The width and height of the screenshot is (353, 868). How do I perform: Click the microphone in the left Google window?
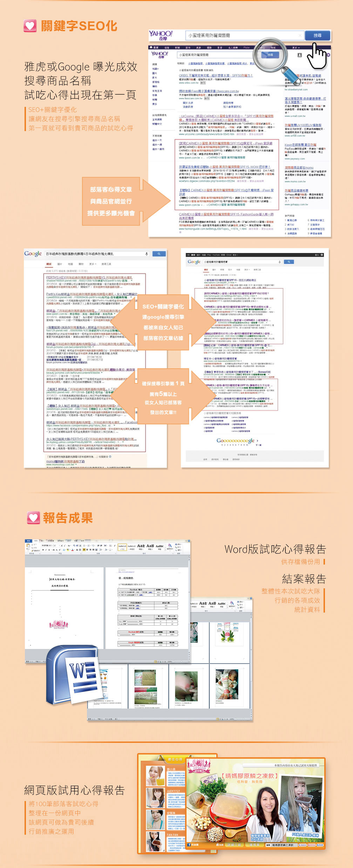(x=147, y=254)
